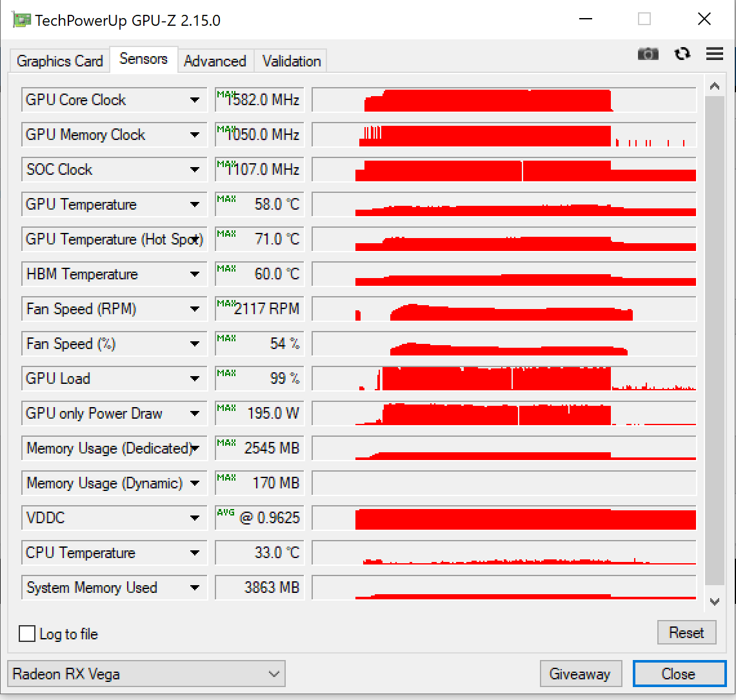This screenshot has width=736, height=700.
Task: Open the VDDC sensor dropdown
Action: 194,518
